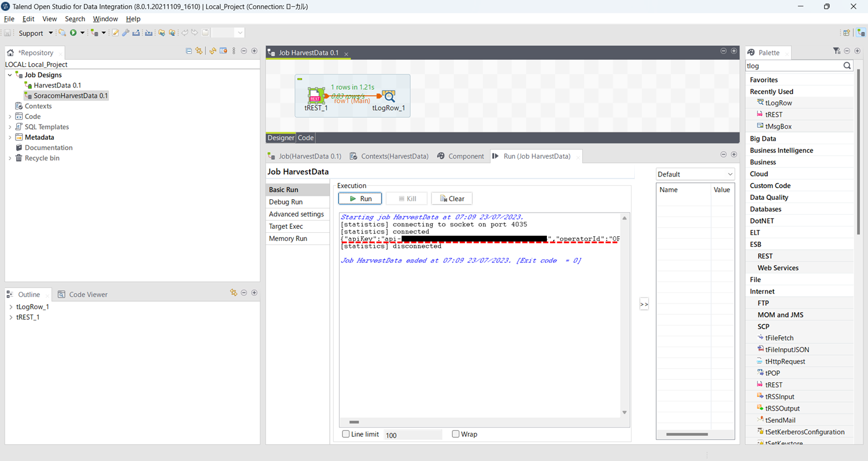Viewport: 868px width, 461px height.
Task: Enable the Wrap checkbox
Action: 455,434
